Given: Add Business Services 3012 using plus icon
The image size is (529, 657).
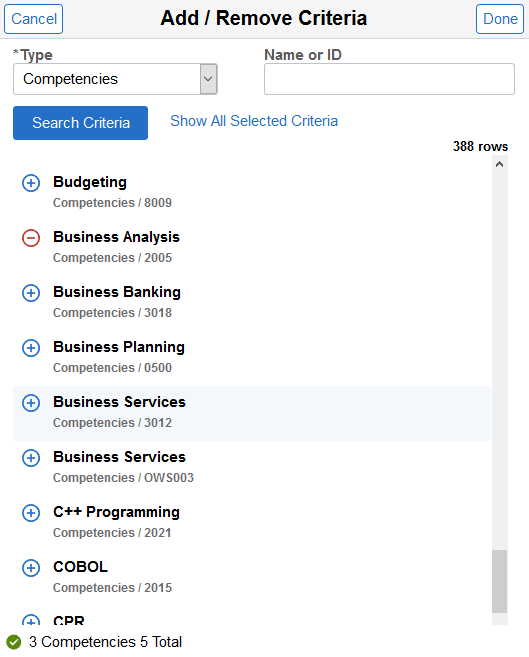Looking at the screenshot, I should (31, 403).
